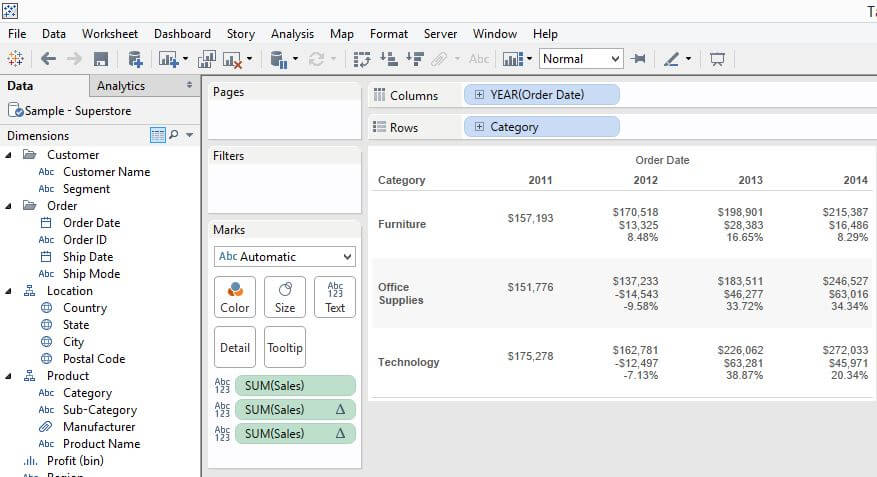877x477 pixels.
Task: Collapse the Location hierarchy
Action: click(8, 291)
